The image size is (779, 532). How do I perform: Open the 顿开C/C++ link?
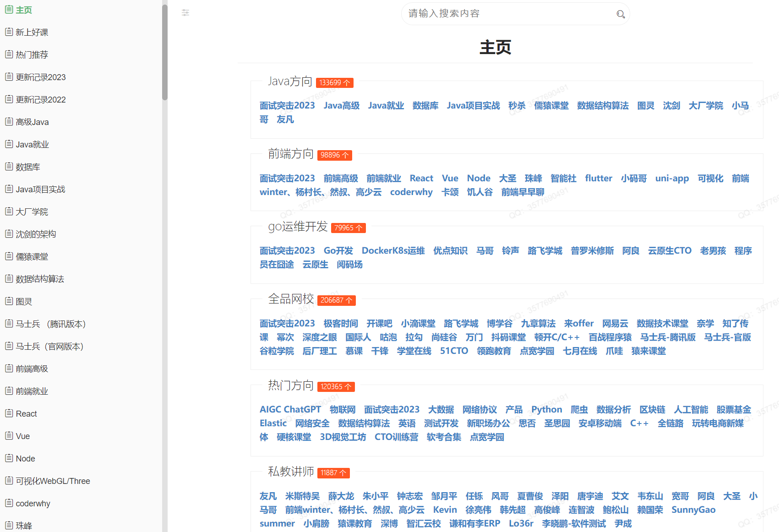pyautogui.click(x=557, y=337)
